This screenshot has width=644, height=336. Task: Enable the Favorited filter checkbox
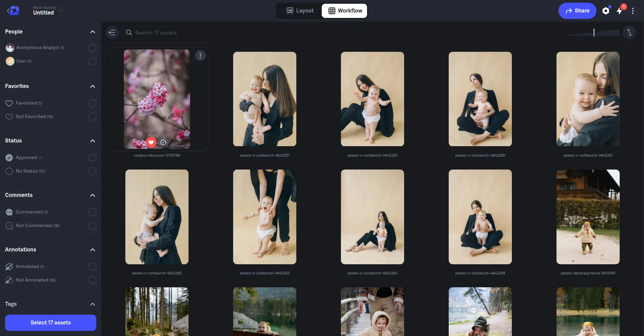click(x=92, y=103)
